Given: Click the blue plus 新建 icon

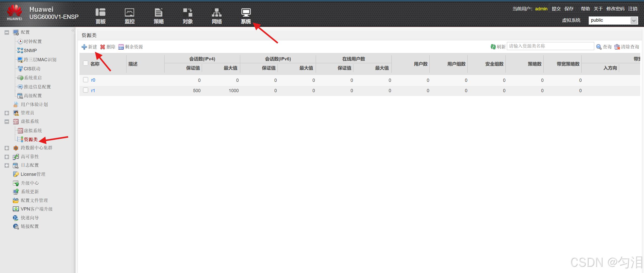Looking at the screenshot, I should click(x=84, y=47).
